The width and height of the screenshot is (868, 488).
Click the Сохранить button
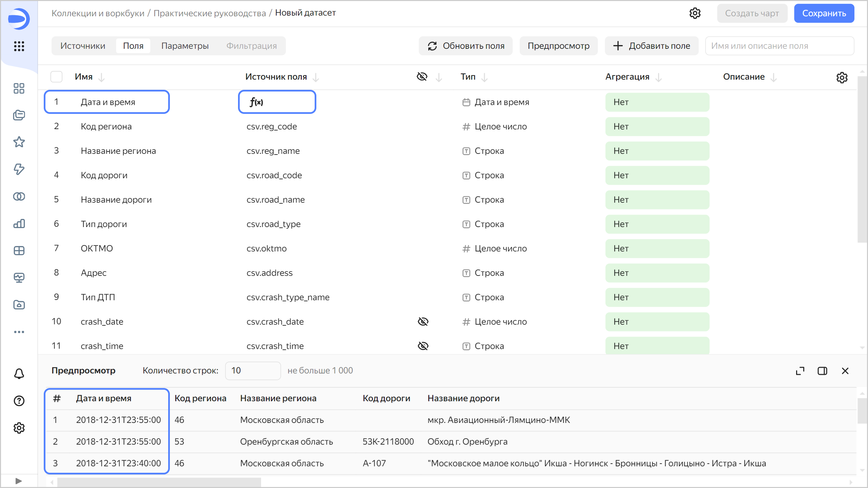(824, 13)
